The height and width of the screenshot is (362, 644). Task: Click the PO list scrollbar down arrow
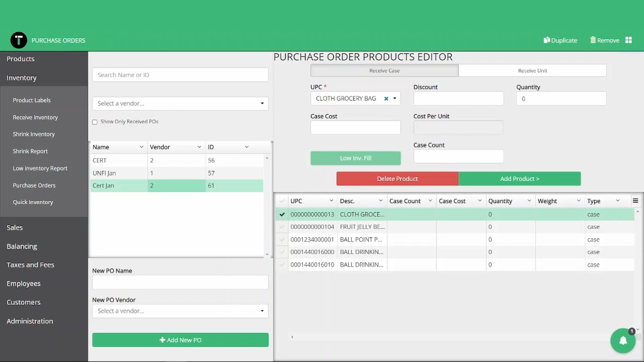pyautogui.click(x=267, y=254)
